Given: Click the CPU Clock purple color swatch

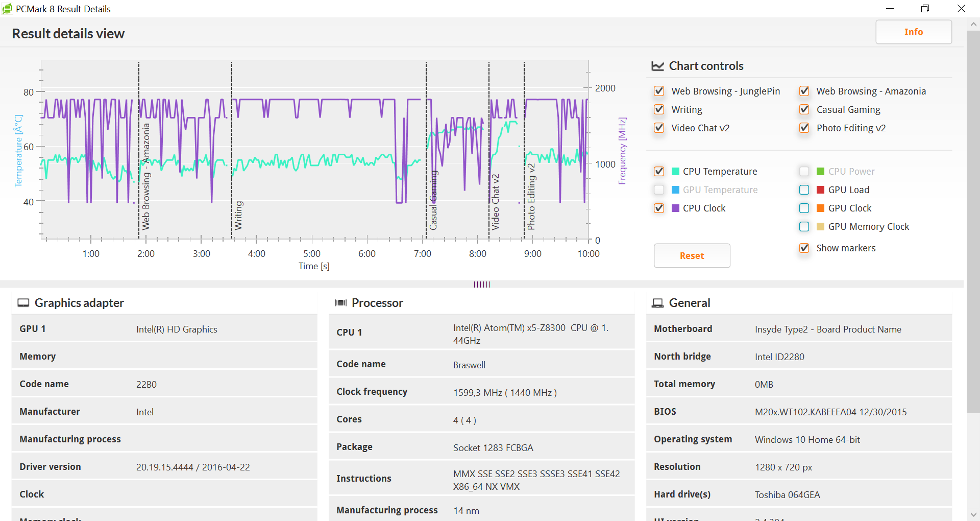Looking at the screenshot, I should (675, 208).
